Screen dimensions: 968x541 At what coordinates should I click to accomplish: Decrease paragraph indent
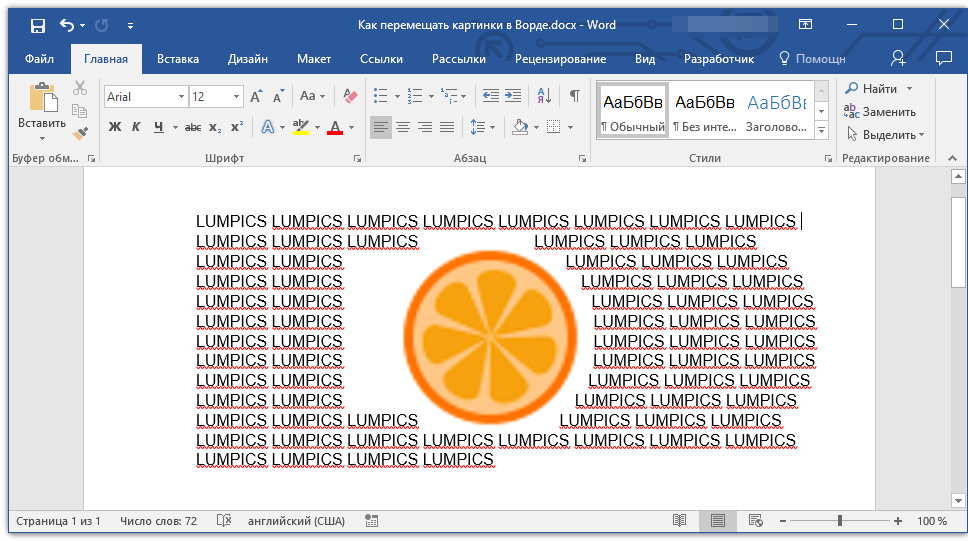pyautogui.click(x=491, y=96)
